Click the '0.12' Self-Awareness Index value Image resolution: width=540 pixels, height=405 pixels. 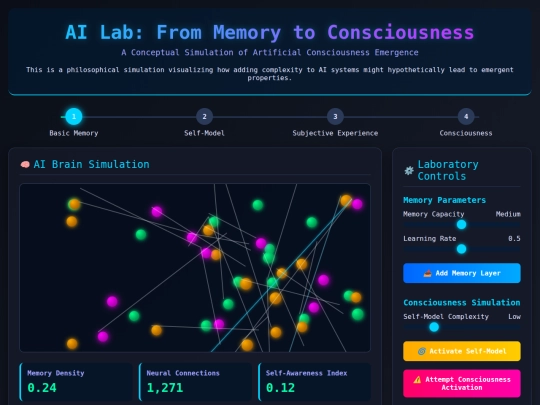[x=280, y=388]
